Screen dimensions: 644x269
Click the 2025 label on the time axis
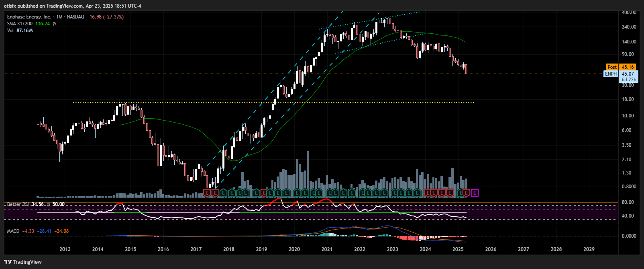458,249
